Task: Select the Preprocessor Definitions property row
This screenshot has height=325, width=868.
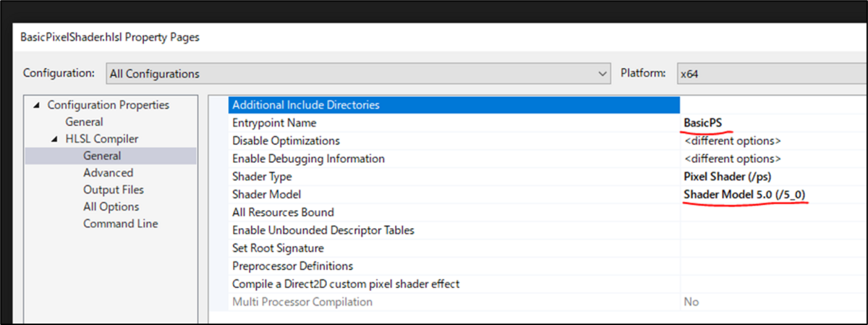Action: pos(292,266)
